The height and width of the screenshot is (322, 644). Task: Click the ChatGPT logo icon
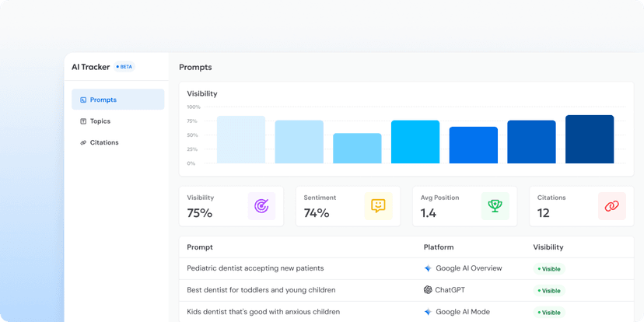(428, 290)
